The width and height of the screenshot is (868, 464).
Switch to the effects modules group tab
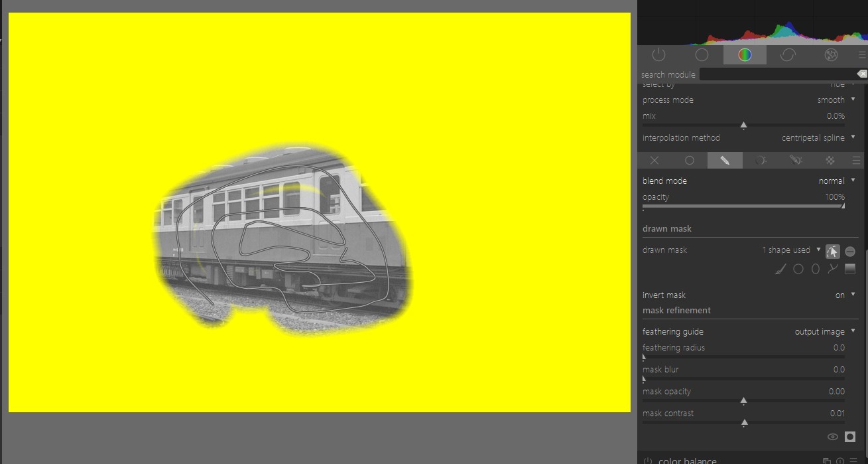831,55
